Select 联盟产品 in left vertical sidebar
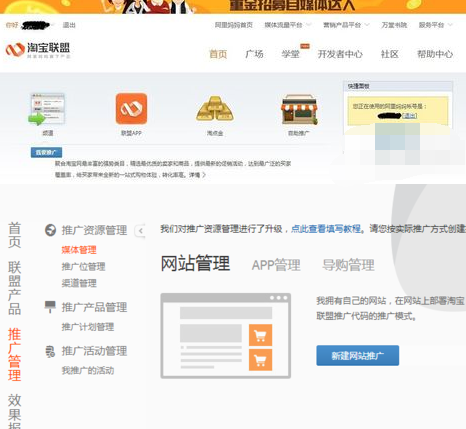This screenshot has height=429, width=466. click(15, 288)
